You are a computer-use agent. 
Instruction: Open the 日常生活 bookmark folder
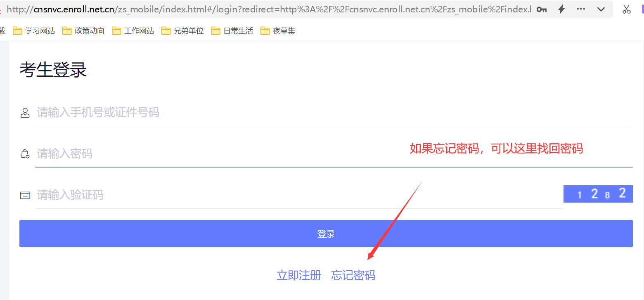[232, 31]
